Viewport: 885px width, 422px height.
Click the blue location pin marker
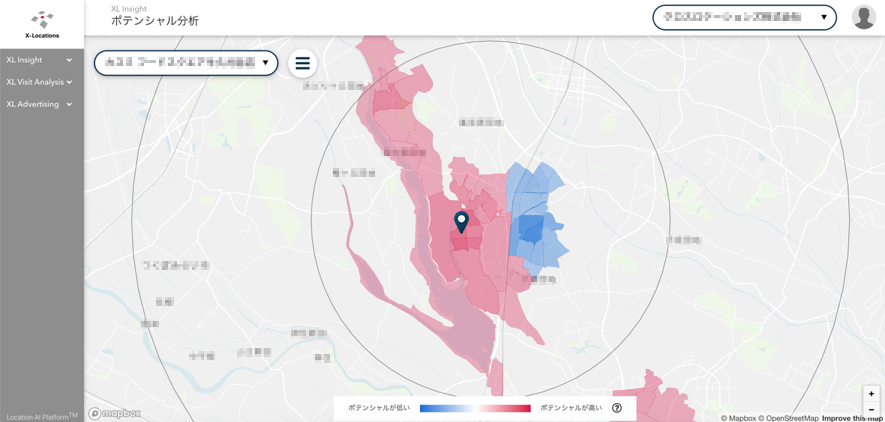click(x=462, y=223)
